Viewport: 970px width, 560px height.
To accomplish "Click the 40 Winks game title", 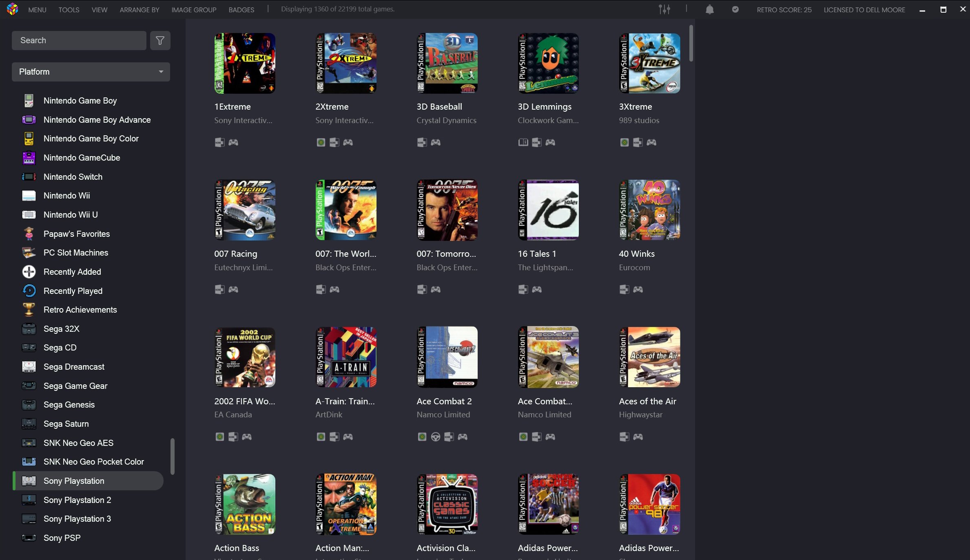I will 637,254.
